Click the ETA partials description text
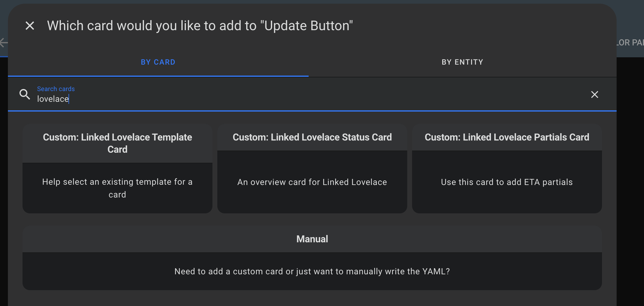 click(x=506, y=182)
